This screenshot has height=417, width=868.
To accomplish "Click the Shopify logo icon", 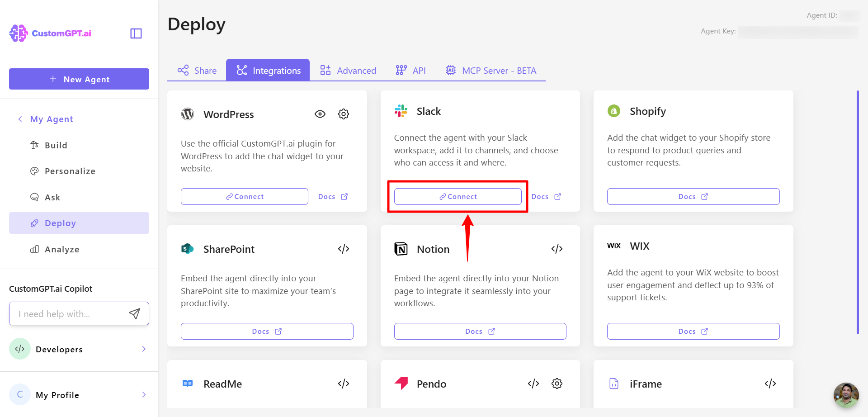I will 614,111.
